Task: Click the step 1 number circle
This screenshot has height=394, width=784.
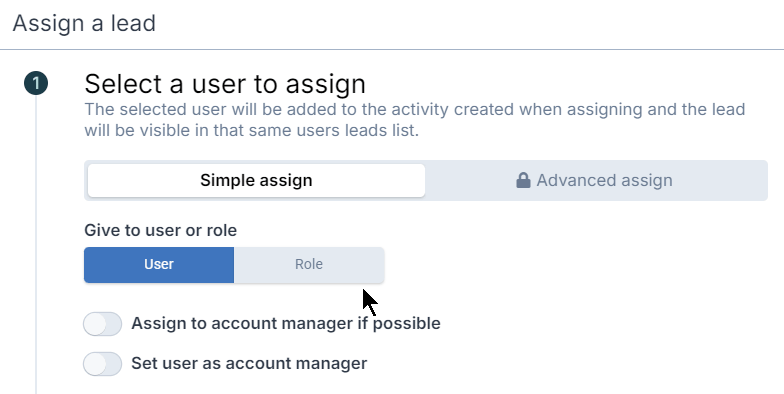Action: click(x=36, y=84)
